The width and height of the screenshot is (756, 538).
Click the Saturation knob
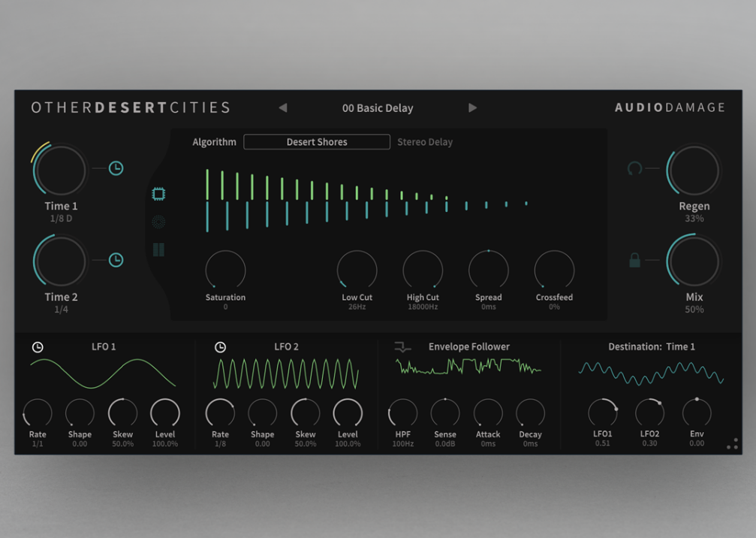pyautogui.click(x=225, y=271)
